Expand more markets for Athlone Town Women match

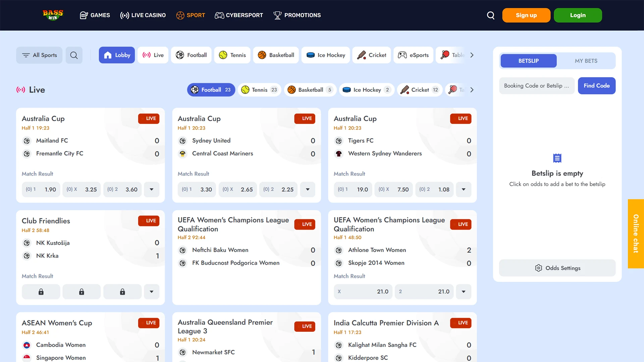point(464,292)
